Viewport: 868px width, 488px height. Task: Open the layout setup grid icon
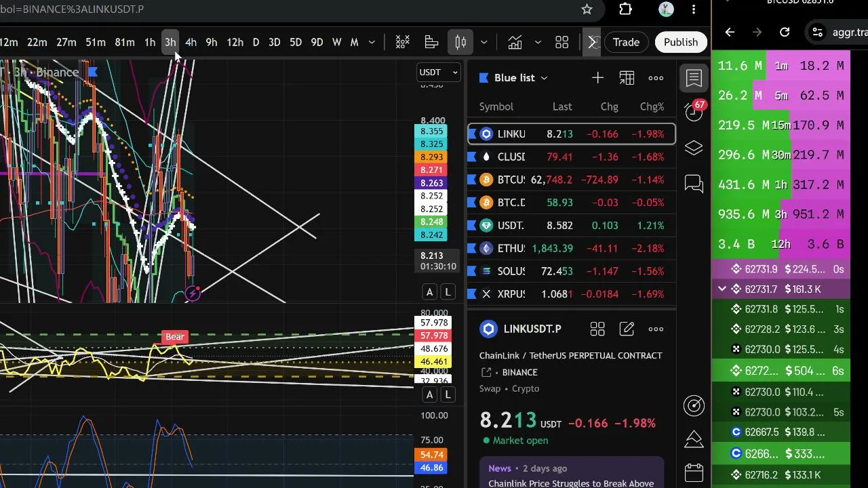point(561,42)
